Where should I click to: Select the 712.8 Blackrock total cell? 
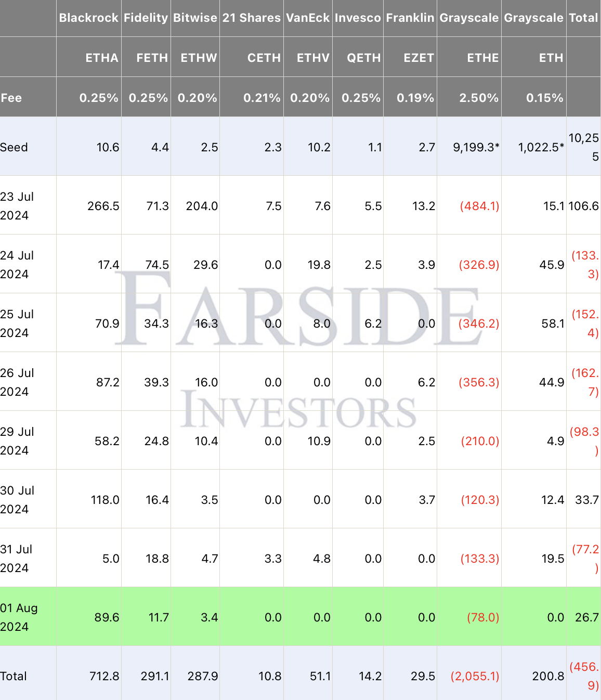coord(104,676)
